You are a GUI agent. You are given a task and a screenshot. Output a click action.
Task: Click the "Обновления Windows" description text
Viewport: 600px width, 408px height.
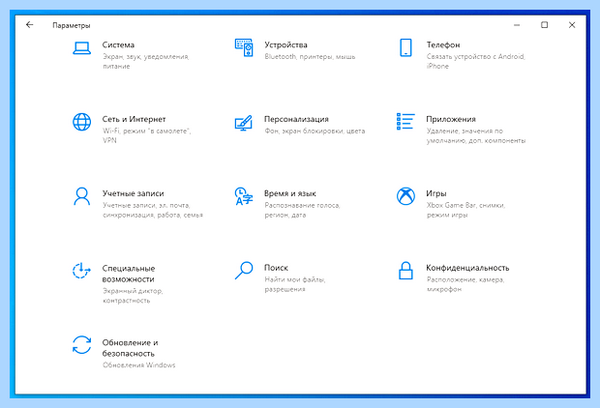tap(139, 365)
